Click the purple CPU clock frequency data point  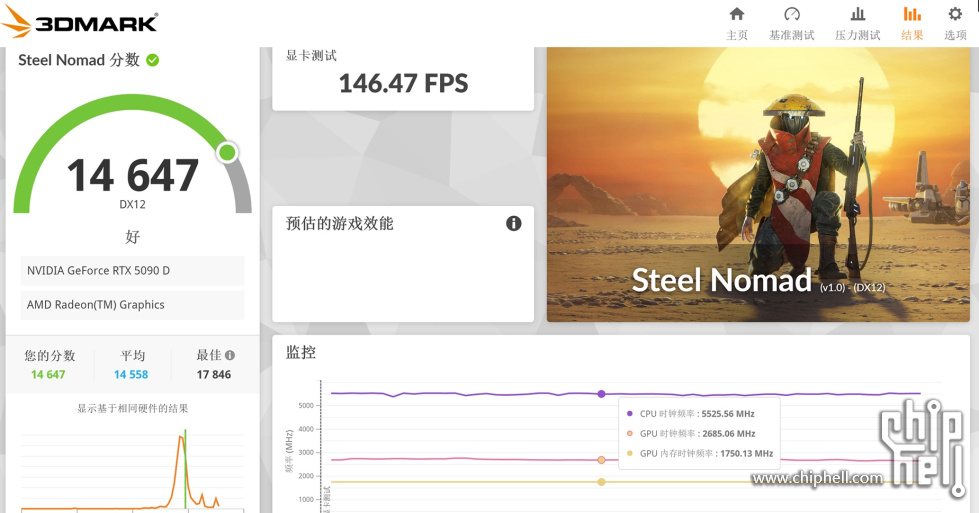pos(601,394)
